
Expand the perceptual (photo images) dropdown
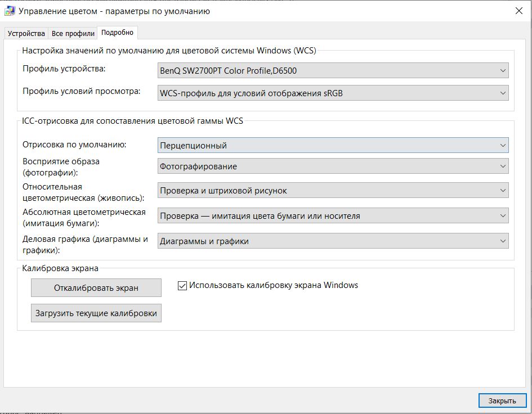333,166
